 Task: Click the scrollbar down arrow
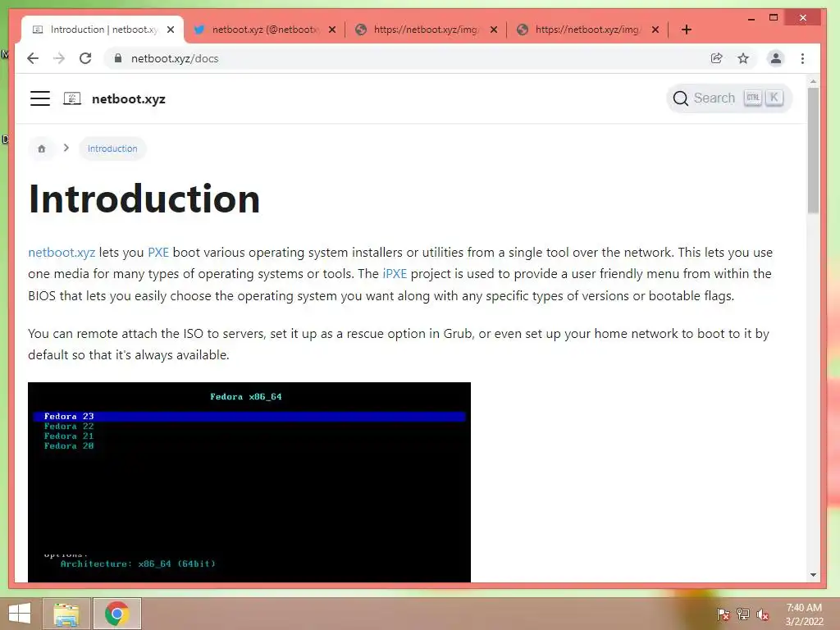click(x=813, y=575)
